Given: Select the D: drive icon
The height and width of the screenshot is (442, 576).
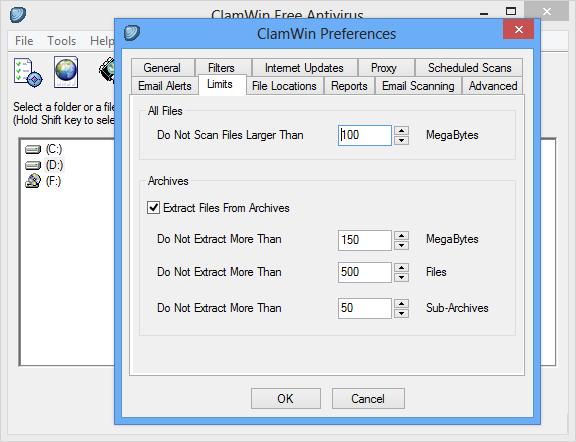Looking at the screenshot, I should (x=33, y=165).
